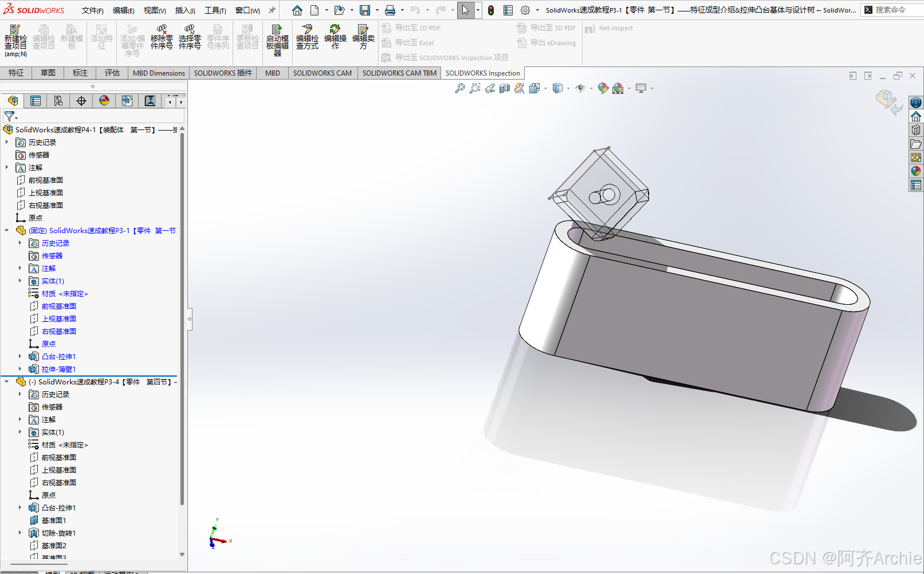924x574 pixels.
Task: Open 插入(I) menu
Action: pos(185,10)
